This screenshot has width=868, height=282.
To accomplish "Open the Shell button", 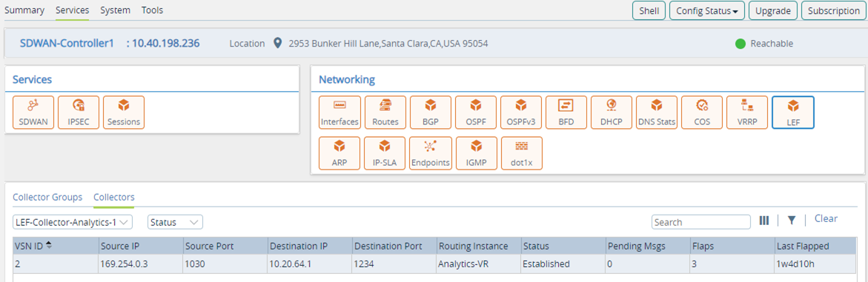I will click(x=649, y=10).
